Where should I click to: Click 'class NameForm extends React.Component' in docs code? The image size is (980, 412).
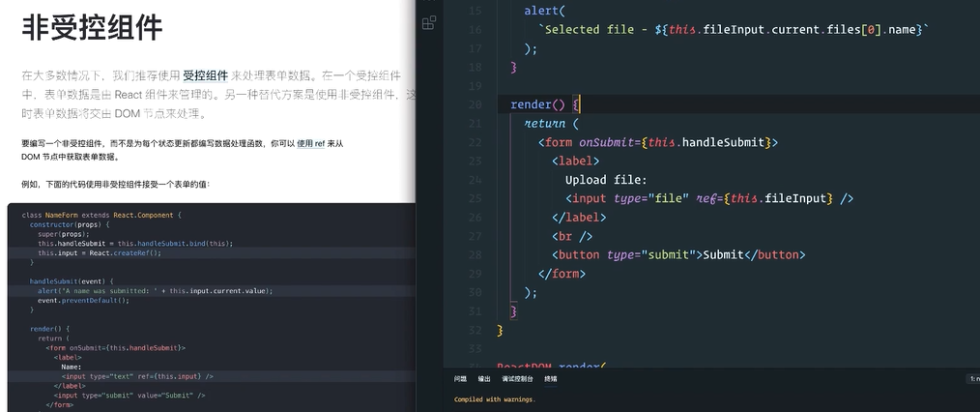(x=101, y=215)
